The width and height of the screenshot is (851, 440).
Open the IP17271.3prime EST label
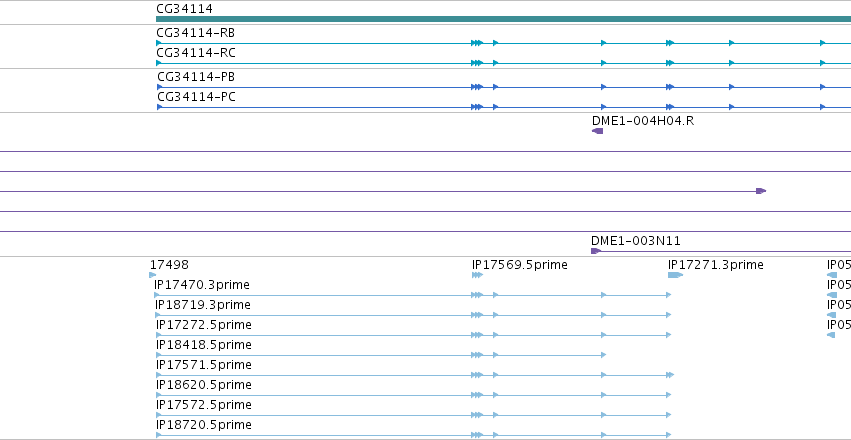pyautogui.click(x=715, y=265)
